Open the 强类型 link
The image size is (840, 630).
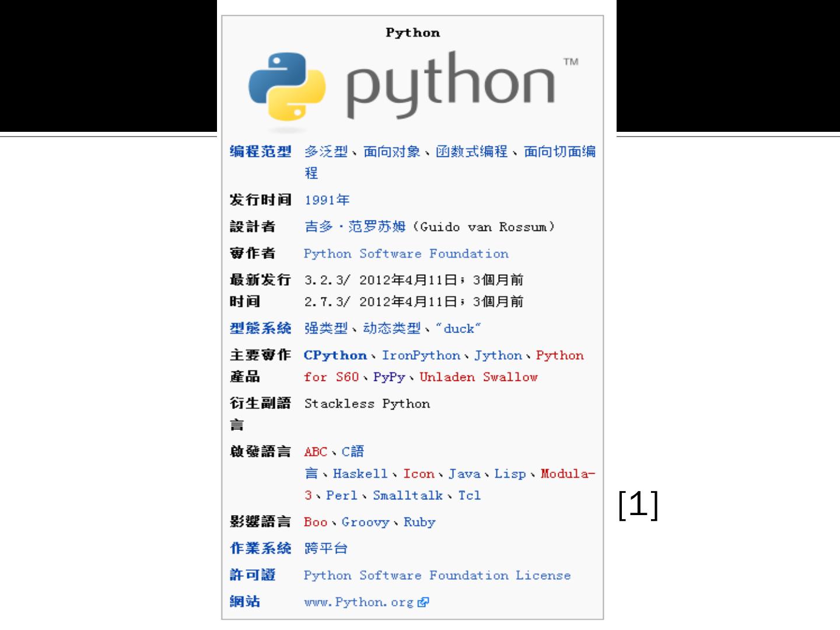[x=326, y=328]
